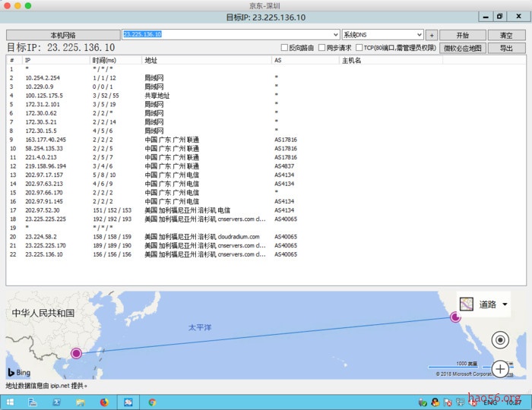Enable the 同步请求 checkbox

(322, 47)
